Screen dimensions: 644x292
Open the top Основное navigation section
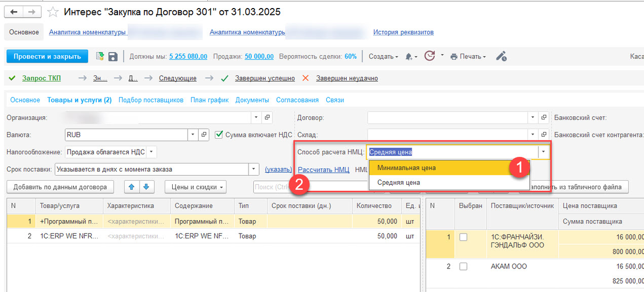point(24,32)
